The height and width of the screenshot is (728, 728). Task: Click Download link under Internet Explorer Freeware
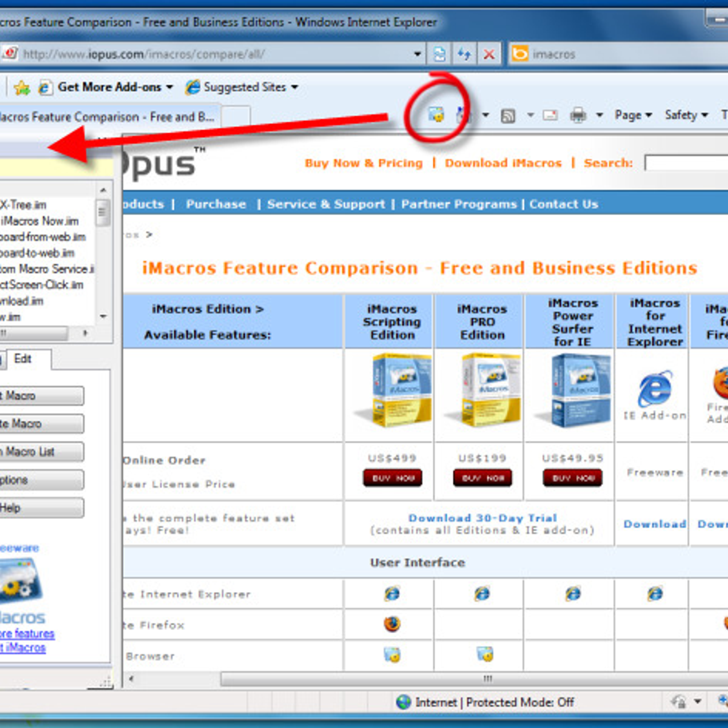point(655,524)
